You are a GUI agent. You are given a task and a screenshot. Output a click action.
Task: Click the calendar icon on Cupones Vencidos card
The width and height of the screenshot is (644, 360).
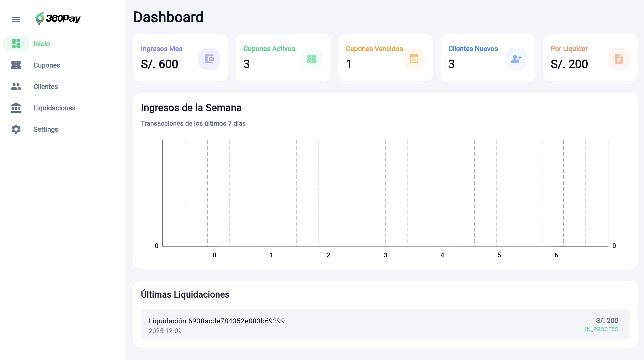[414, 59]
